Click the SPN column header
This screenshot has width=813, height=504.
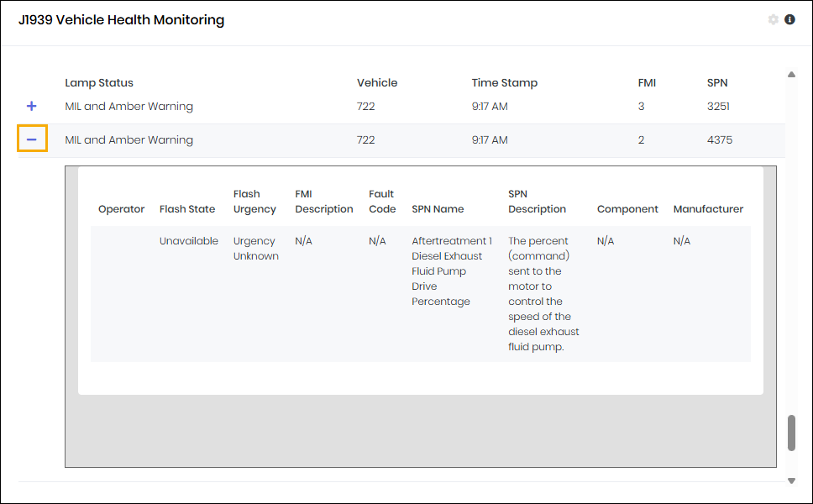click(717, 83)
